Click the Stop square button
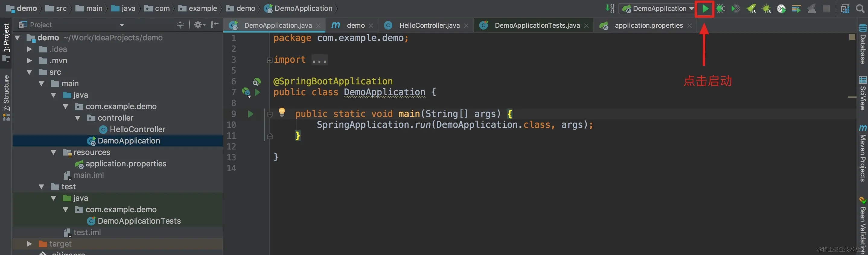The width and height of the screenshot is (868, 255). (x=826, y=8)
